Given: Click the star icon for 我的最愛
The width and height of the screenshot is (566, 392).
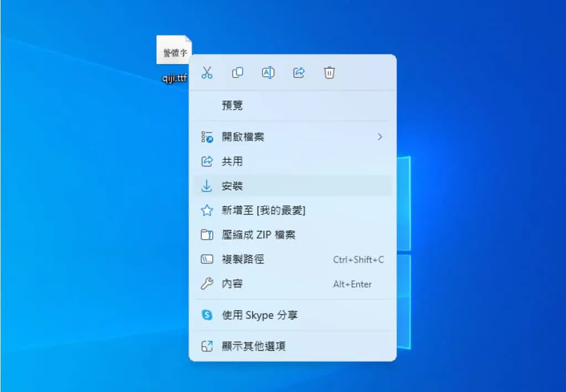Looking at the screenshot, I should point(207,210).
